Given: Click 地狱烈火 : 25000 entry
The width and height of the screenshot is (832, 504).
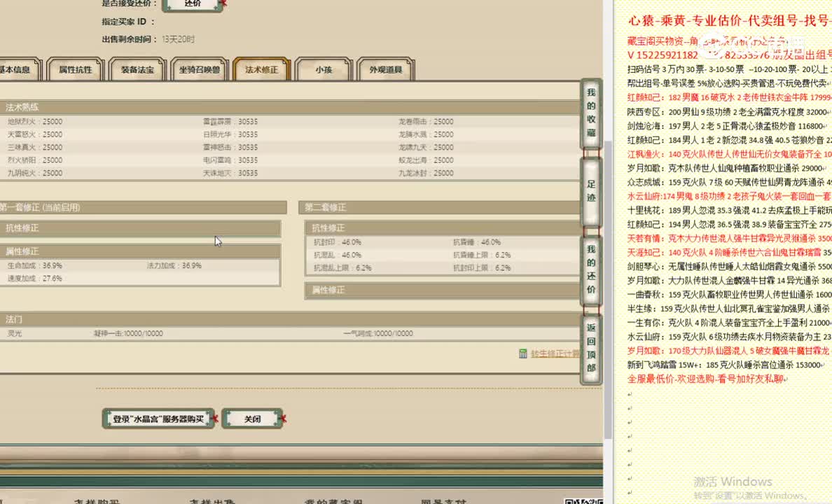Looking at the screenshot, I should (35, 122).
